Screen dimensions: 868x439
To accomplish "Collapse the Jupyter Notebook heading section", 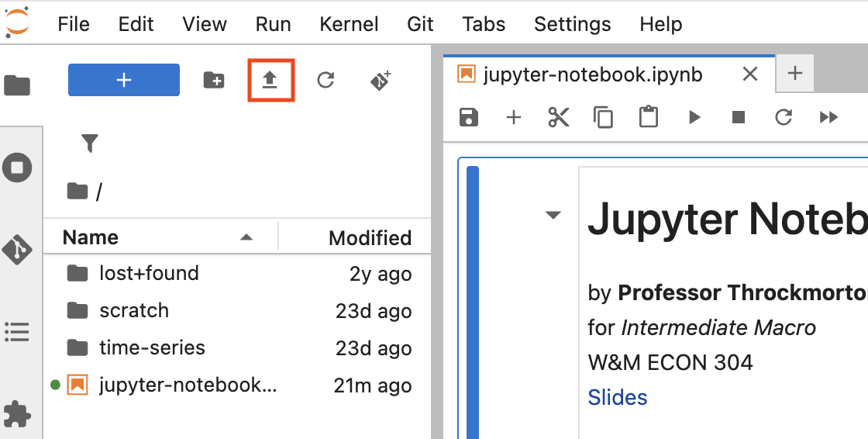I will point(553,216).
